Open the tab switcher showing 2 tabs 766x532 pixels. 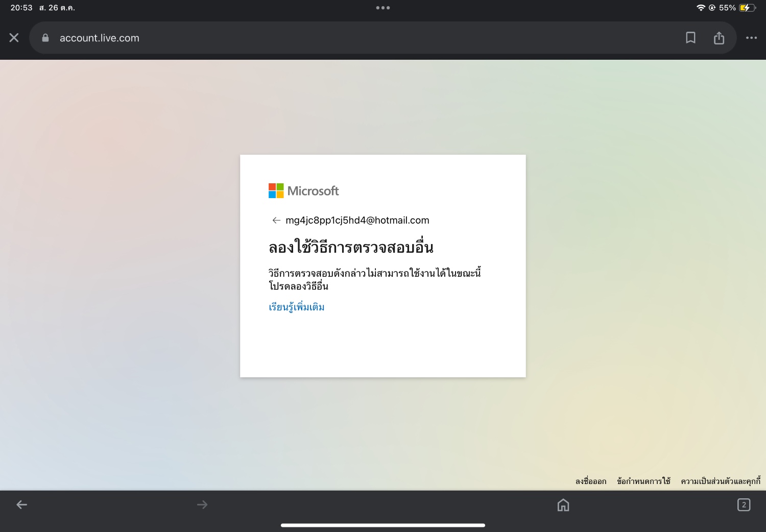tap(744, 505)
